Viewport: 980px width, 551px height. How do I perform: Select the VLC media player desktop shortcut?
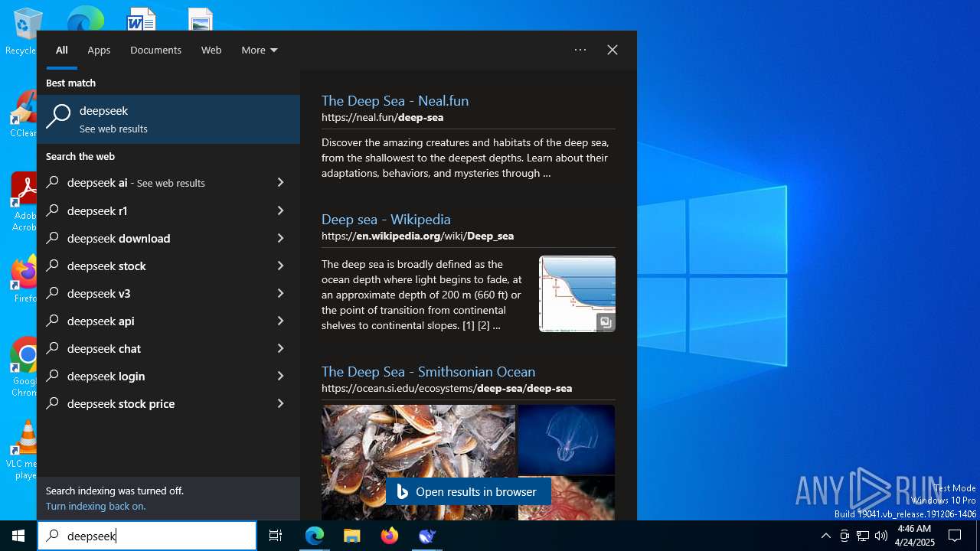[23, 450]
